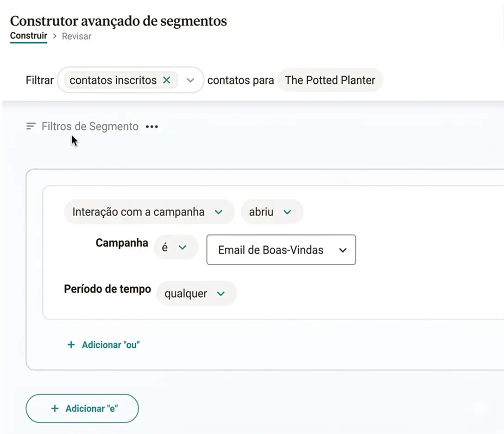Click the Adicionar "e" button
Screen dimensions: 504x434
pos(82,408)
